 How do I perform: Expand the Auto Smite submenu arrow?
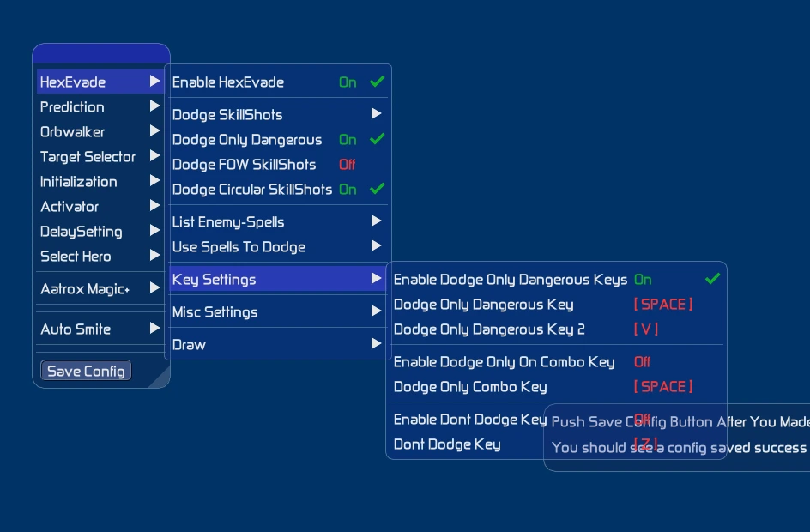(x=154, y=328)
